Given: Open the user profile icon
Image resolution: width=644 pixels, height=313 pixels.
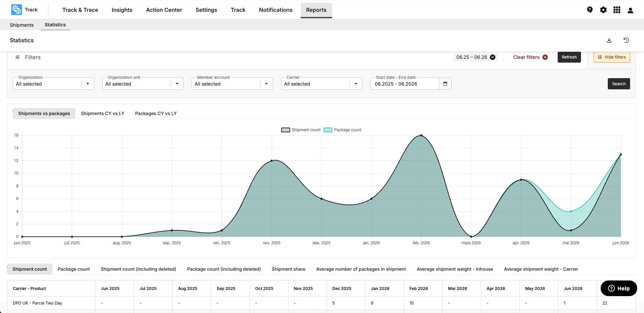Looking at the screenshot, I should (x=630, y=10).
